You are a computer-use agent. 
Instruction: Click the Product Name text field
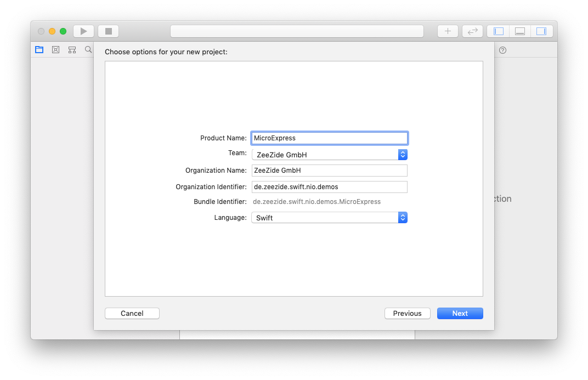click(330, 138)
